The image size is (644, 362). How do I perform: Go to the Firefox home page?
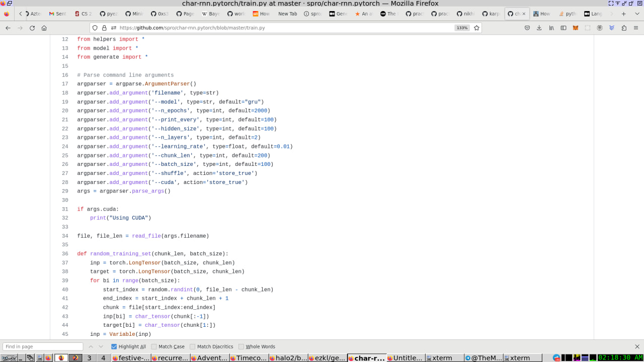click(44, 28)
